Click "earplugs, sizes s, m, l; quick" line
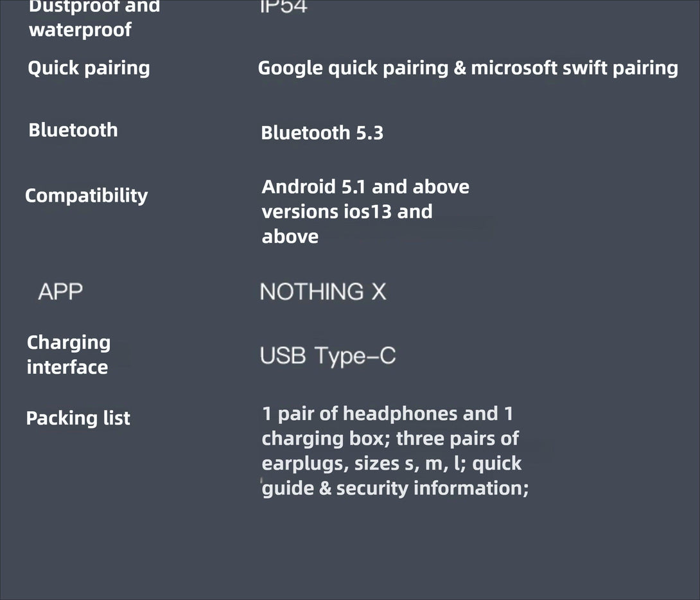 click(392, 464)
